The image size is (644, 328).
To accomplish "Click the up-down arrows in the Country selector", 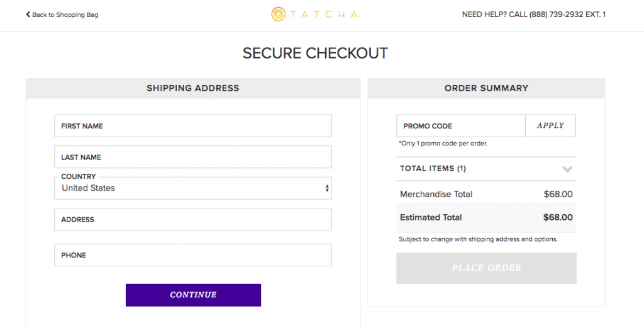I will click(326, 188).
